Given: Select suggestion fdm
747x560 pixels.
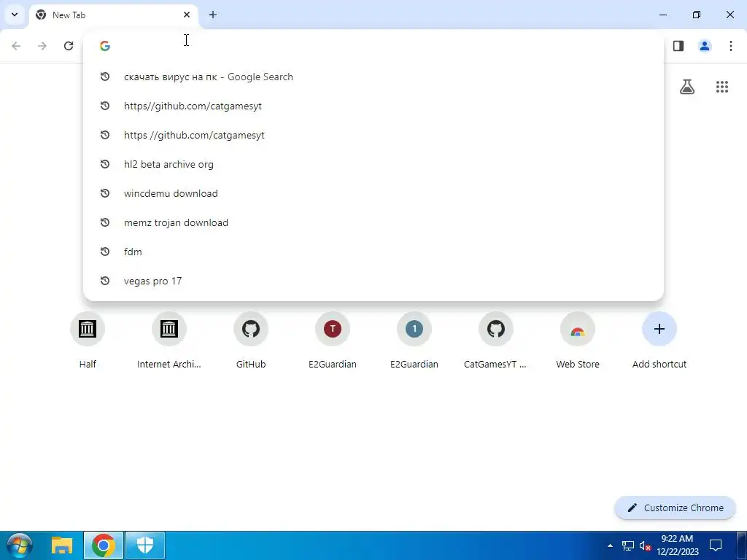Looking at the screenshot, I should (373, 252).
